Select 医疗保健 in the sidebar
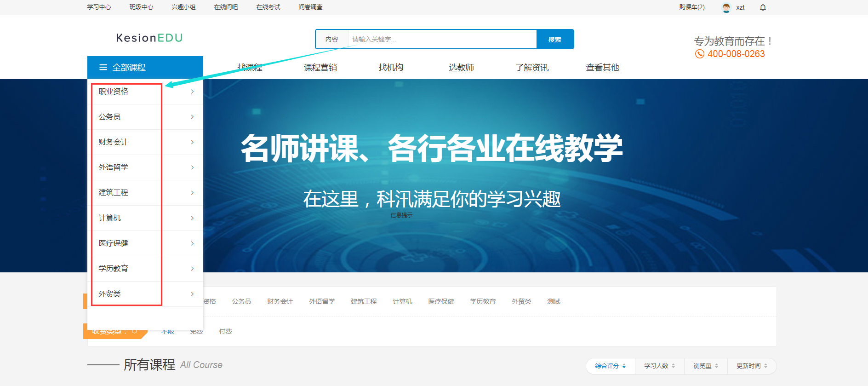Image resolution: width=868 pixels, height=386 pixels. coord(113,243)
